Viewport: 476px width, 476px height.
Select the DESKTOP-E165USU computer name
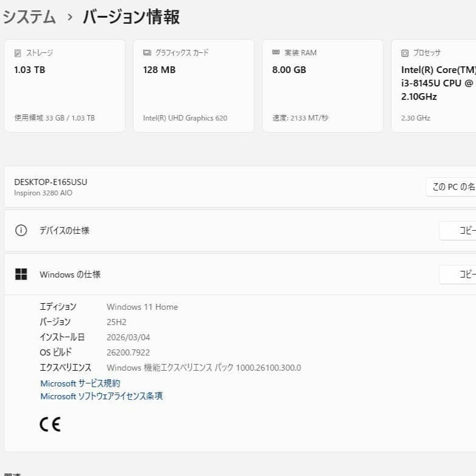click(51, 182)
